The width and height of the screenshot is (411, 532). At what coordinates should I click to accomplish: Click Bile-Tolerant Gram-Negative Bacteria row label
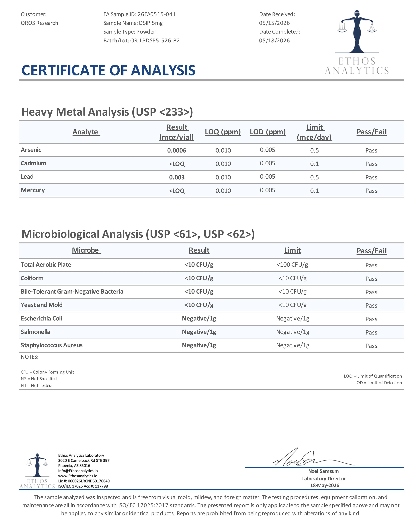tap(72, 292)
